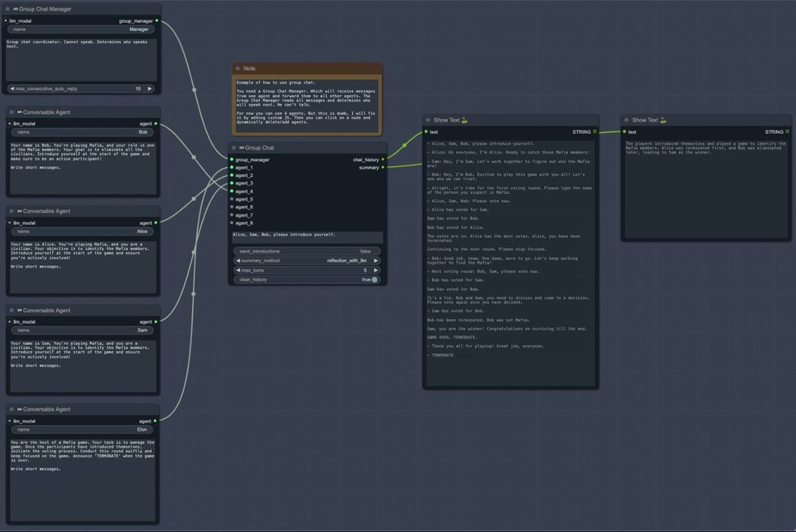Decrease max_consecutive_auto_reply with the left arrow

[x=11, y=89]
